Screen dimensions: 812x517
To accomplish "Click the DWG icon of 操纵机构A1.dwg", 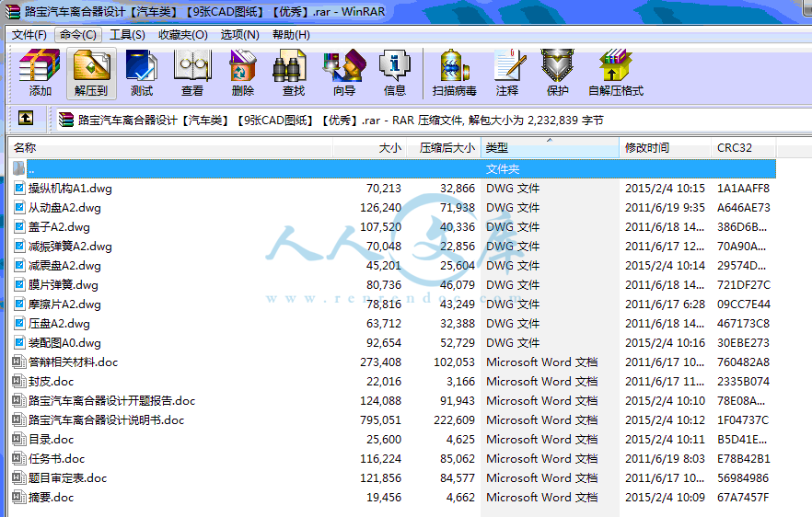I will coord(19,188).
